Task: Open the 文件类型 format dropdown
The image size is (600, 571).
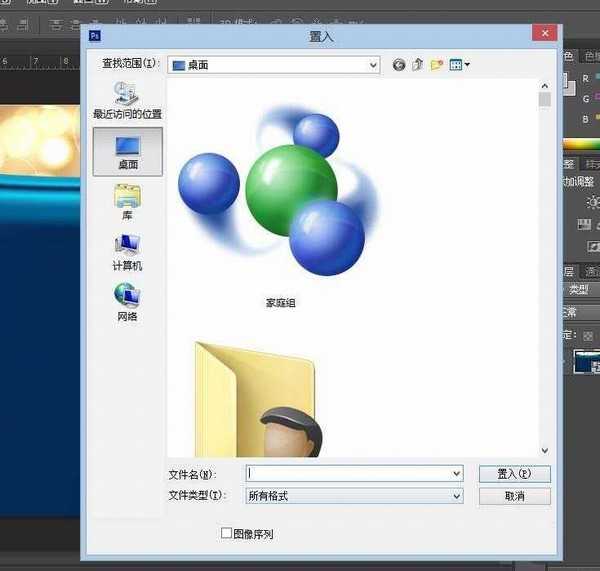Action: 456,496
